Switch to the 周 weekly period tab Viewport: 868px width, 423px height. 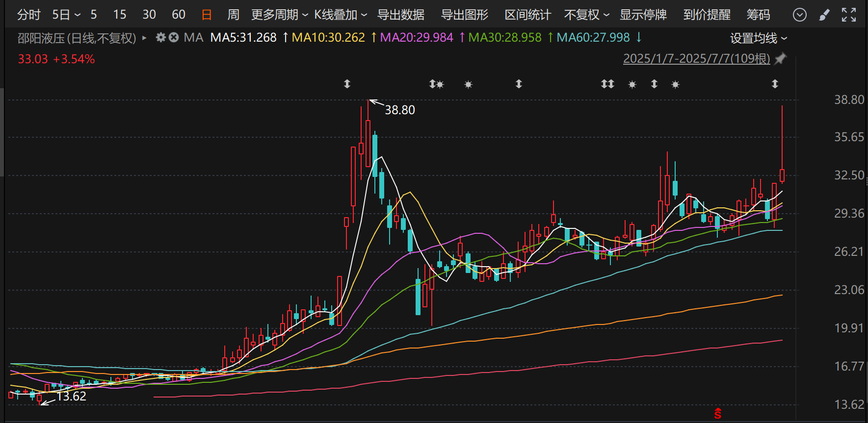tap(233, 15)
